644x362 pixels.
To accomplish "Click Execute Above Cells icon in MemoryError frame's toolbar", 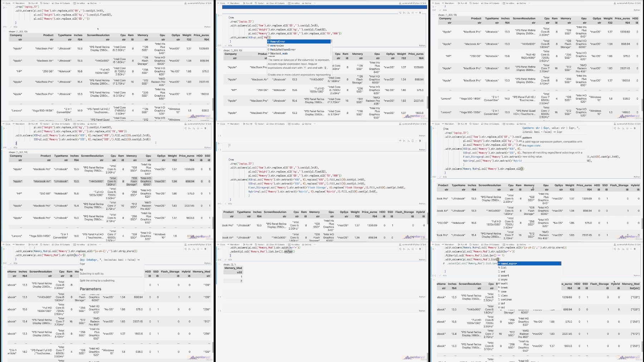I will coord(408,13).
